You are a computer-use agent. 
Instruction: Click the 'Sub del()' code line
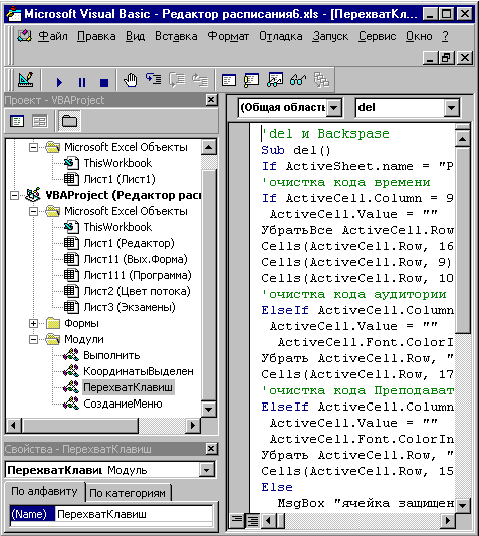[x=296, y=150]
